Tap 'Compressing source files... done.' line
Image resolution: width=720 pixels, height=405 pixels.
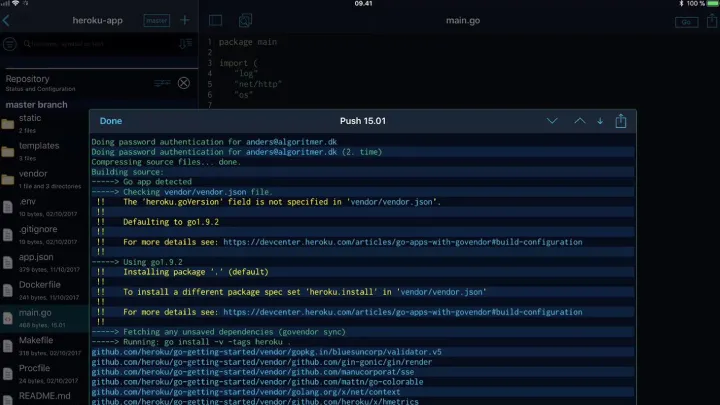coord(166,162)
